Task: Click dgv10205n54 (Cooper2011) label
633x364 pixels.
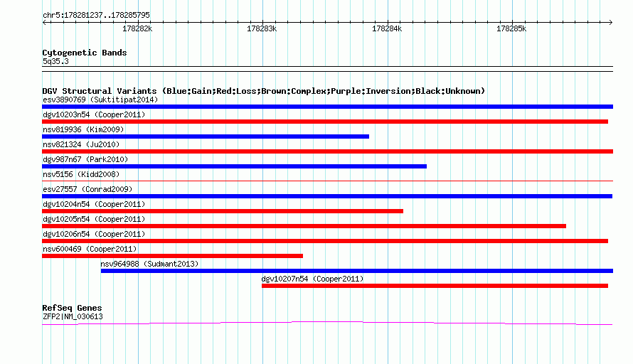Action: tap(94, 219)
